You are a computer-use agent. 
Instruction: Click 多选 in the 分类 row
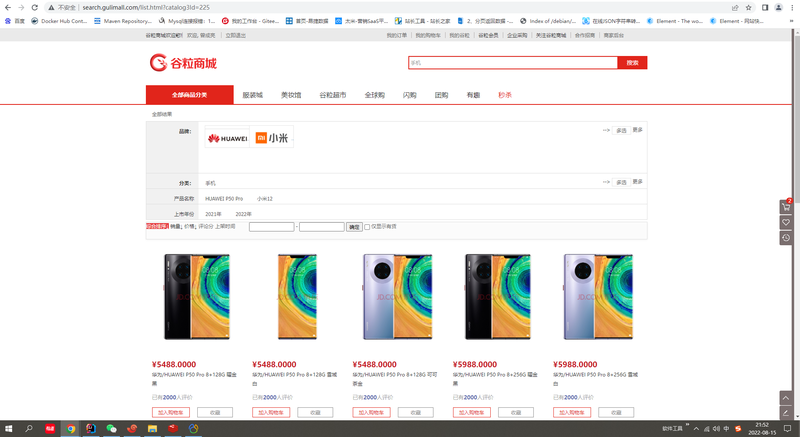click(x=621, y=182)
